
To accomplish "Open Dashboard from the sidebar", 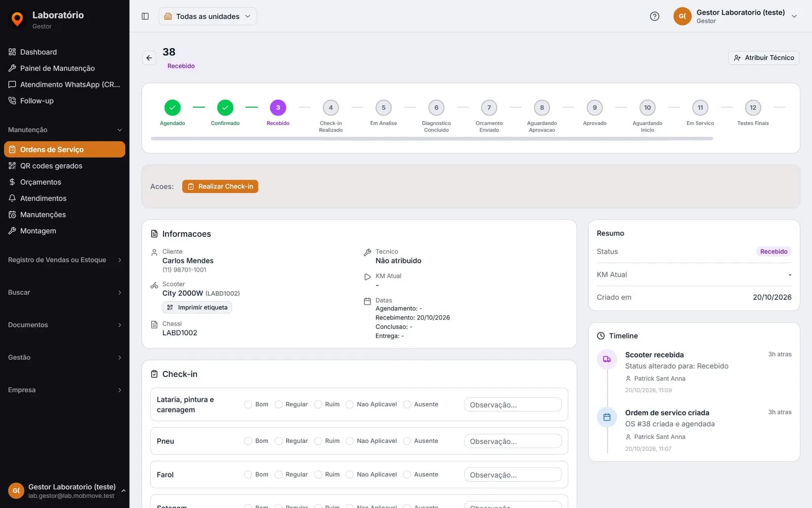I will tap(64, 52).
